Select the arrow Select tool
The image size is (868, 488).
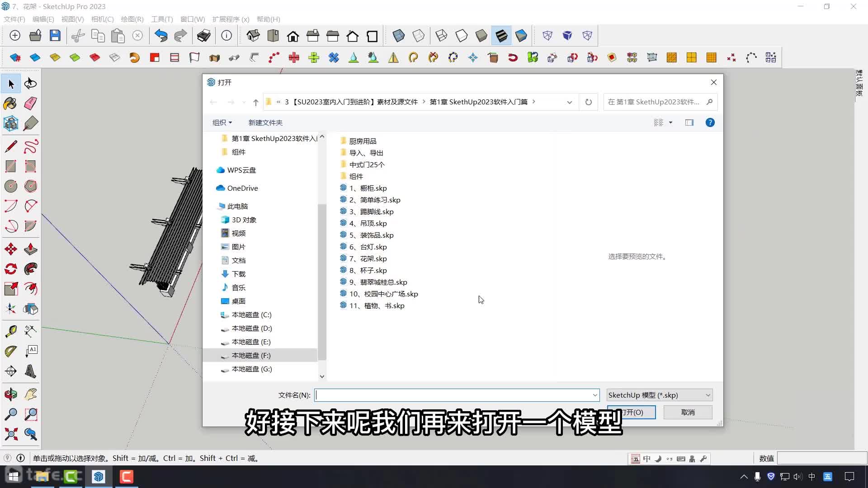pos(11,84)
